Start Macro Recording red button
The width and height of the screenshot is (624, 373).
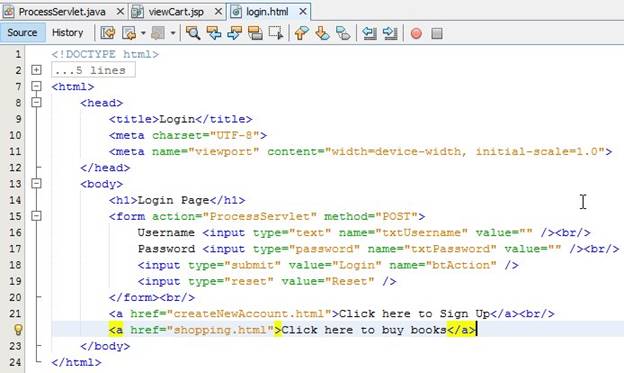pos(416,33)
